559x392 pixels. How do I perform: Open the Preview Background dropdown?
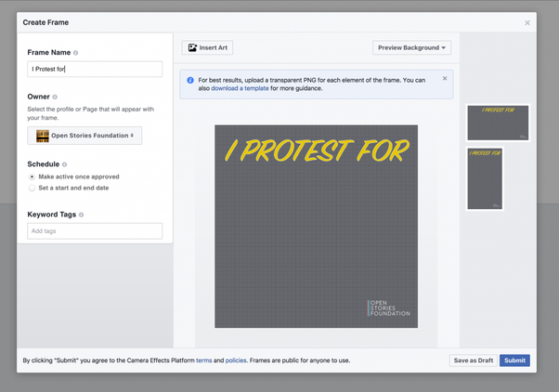pos(412,47)
